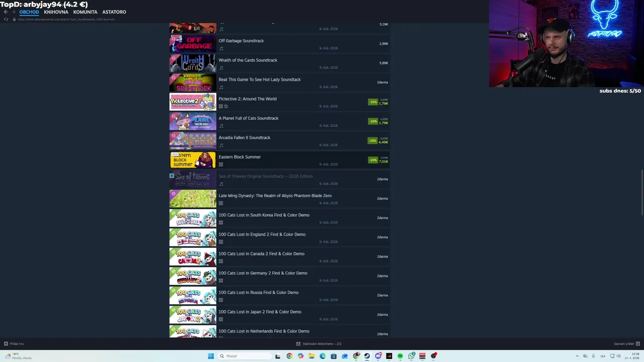Open File Explorer from the taskbar
The width and height of the screenshot is (644, 362).
tap(311, 356)
